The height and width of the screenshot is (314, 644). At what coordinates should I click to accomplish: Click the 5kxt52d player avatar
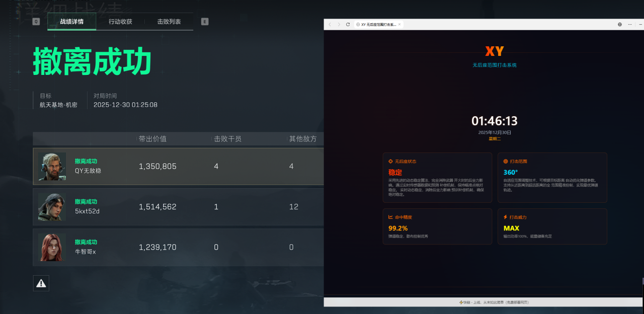pos(52,207)
